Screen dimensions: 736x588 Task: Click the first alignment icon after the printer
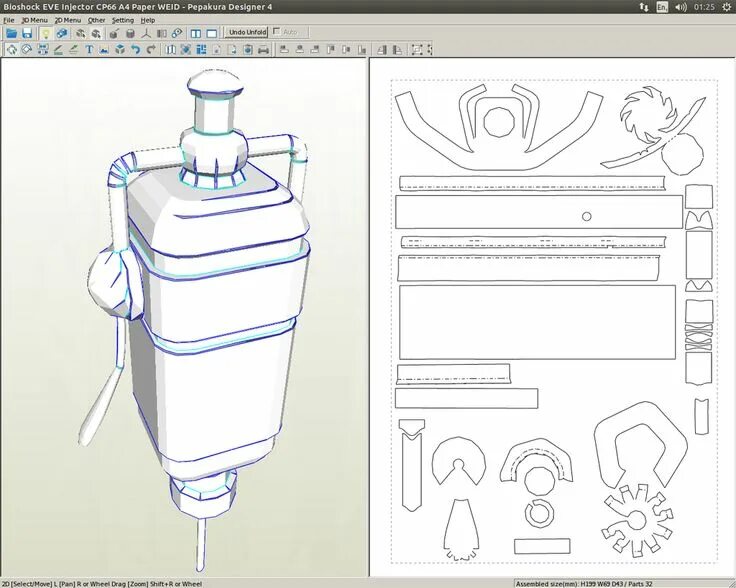click(x=284, y=49)
